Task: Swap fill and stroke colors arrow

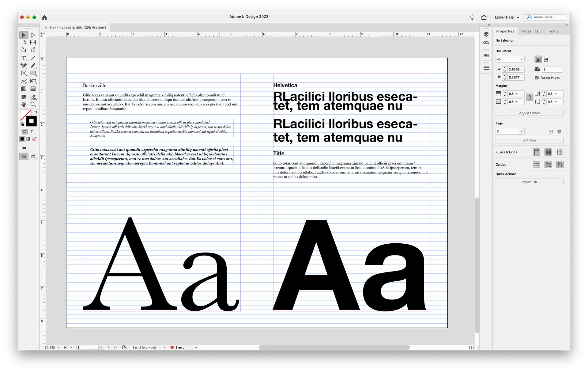Action: [36, 112]
